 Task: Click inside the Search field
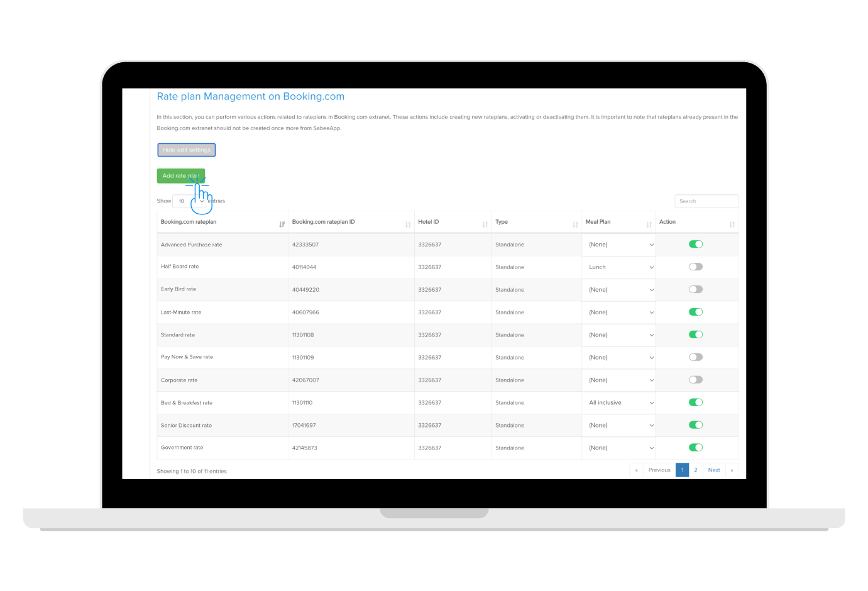(x=706, y=201)
